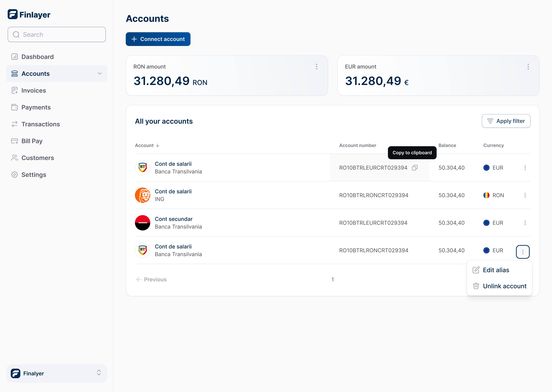The height and width of the screenshot is (392, 552).
Task: Choose Unlink account from the menu
Action: 505,286
